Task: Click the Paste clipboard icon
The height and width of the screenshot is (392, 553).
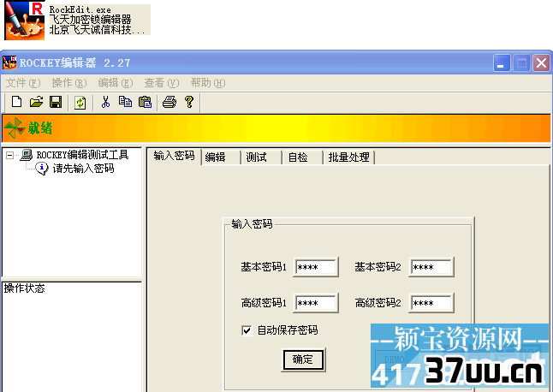Action: [x=145, y=102]
